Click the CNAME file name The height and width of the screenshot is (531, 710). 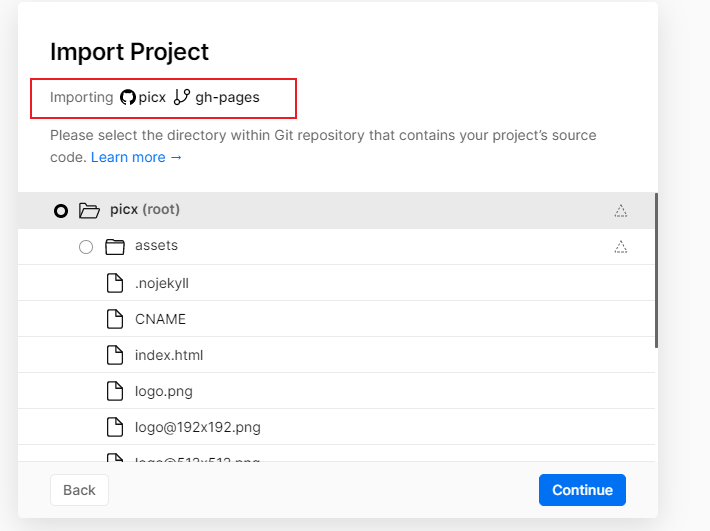(160, 319)
